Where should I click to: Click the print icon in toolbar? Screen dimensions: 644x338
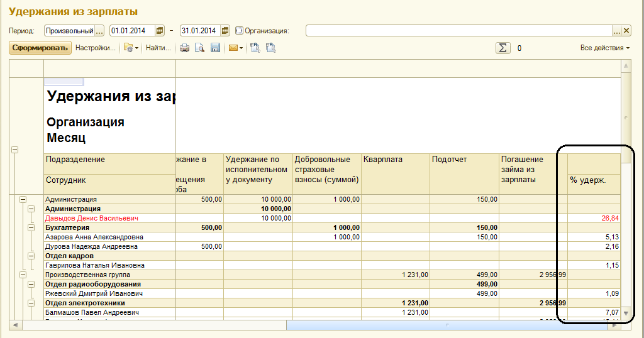click(185, 48)
